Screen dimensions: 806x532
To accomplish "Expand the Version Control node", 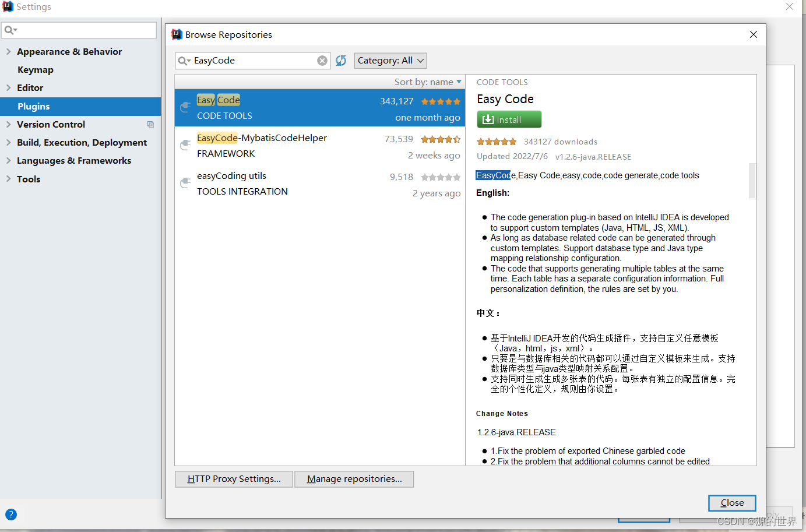I will tap(8, 124).
